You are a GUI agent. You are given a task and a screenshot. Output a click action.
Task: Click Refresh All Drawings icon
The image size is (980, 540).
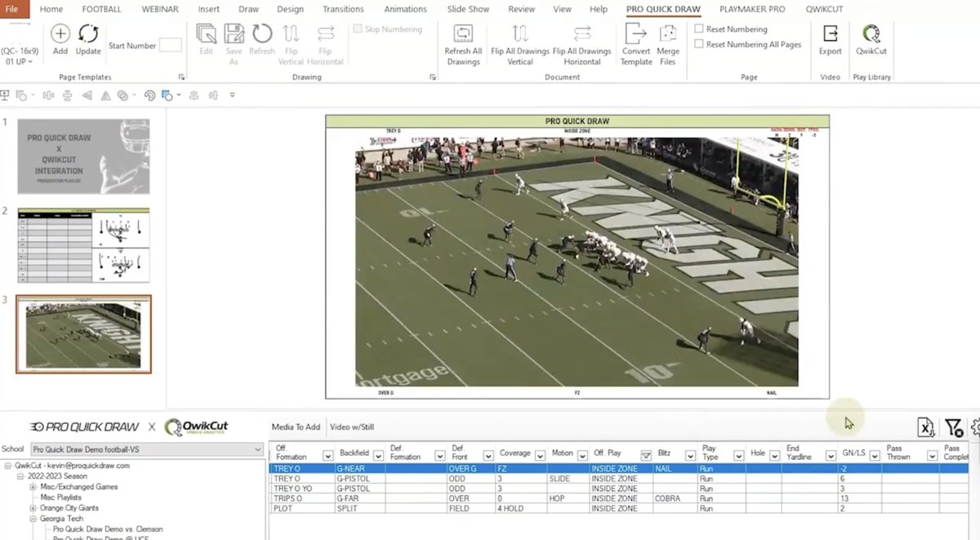coord(463,33)
